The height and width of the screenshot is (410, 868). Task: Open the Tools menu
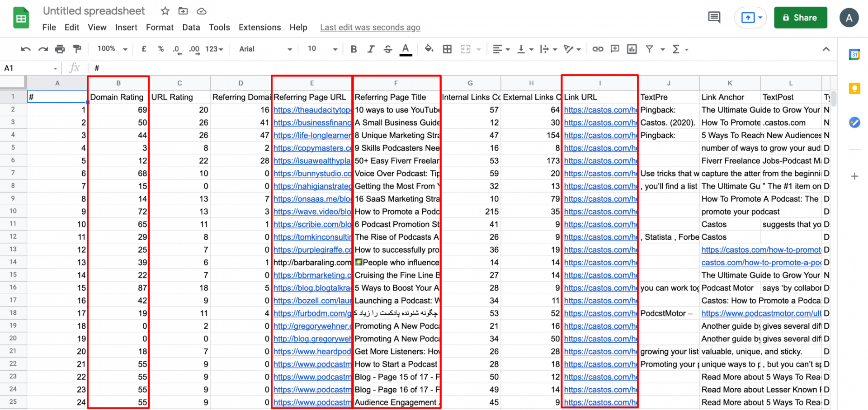click(219, 28)
